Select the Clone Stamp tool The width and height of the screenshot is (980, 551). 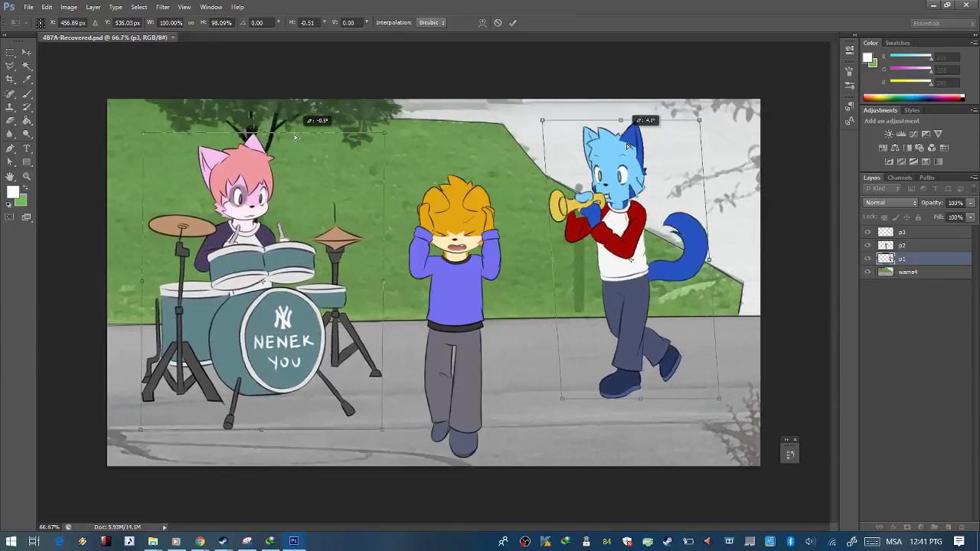[x=10, y=107]
